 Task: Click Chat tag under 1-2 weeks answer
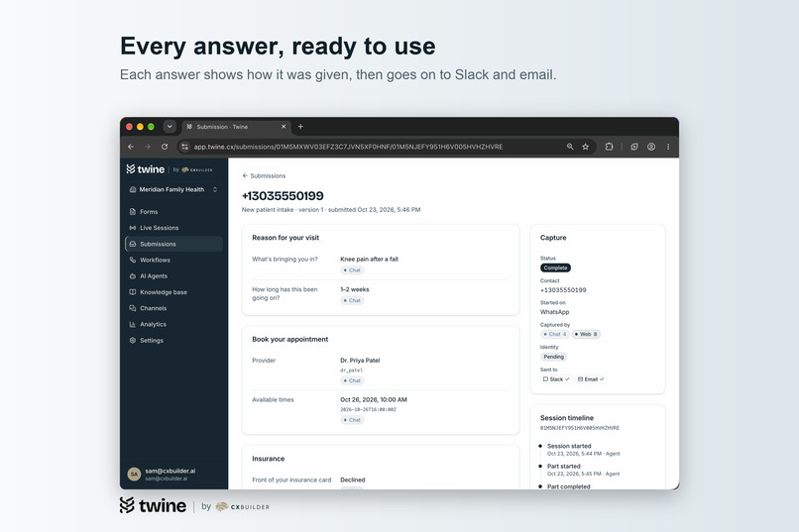[x=352, y=300]
